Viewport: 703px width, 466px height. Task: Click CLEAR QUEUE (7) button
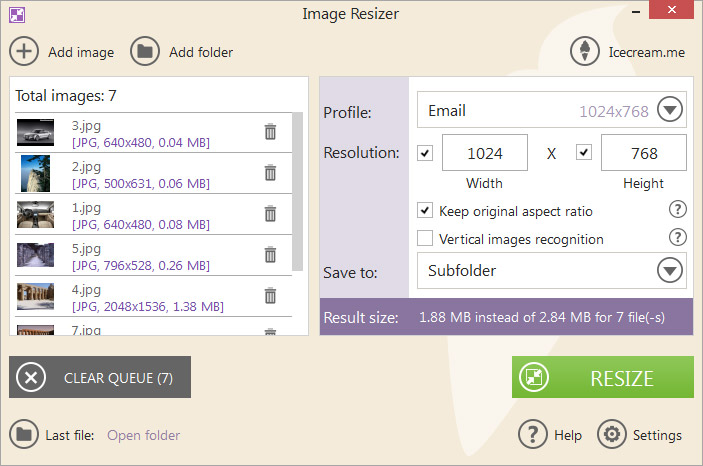tap(100, 378)
